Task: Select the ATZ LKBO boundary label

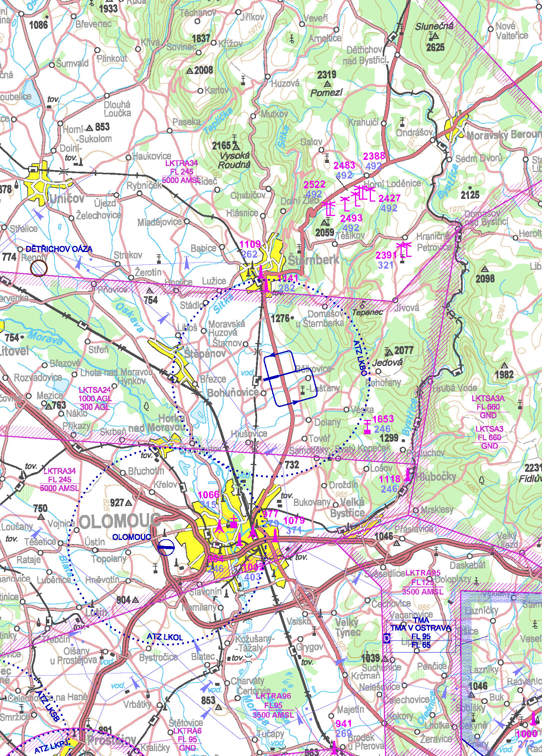Action: click(360, 358)
